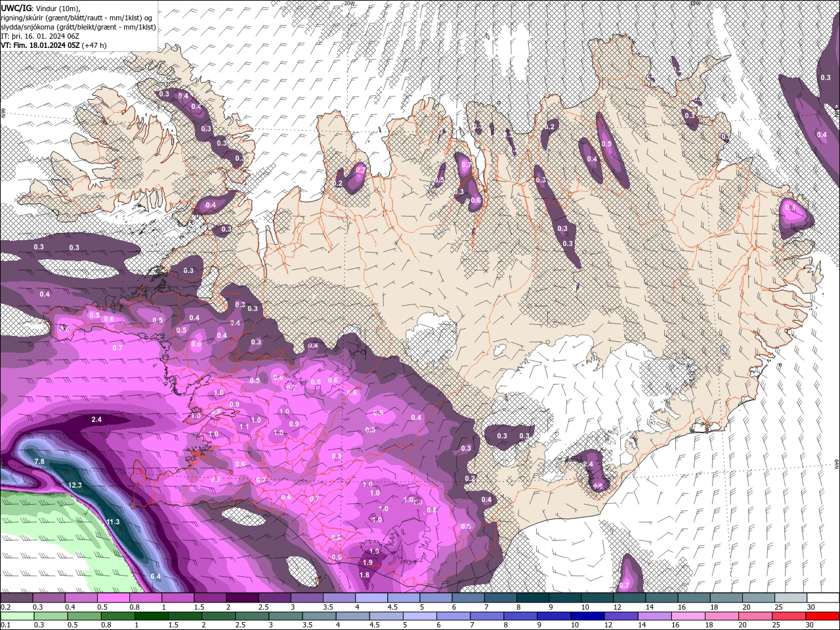
Task: Pick the darkest purple 2 snow legend swatch
Action: click(242, 597)
